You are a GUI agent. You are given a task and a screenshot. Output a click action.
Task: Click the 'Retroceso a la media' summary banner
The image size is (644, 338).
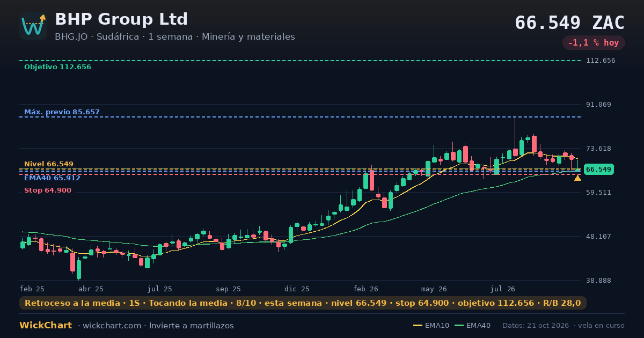pyautogui.click(x=303, y=303)
